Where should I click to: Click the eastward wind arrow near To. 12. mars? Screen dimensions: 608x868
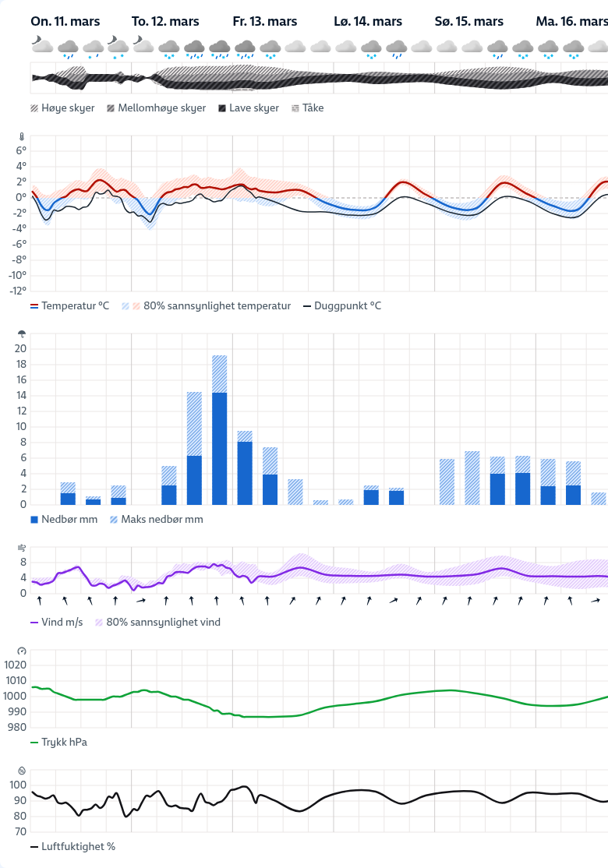click(x=140, y=601)
